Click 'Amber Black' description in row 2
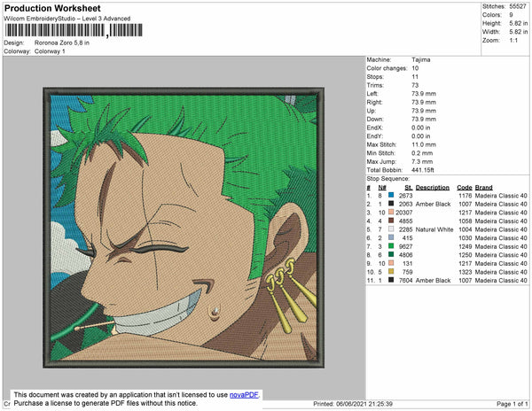This screenshot has height=411, width=532. (x=433, y=204)
